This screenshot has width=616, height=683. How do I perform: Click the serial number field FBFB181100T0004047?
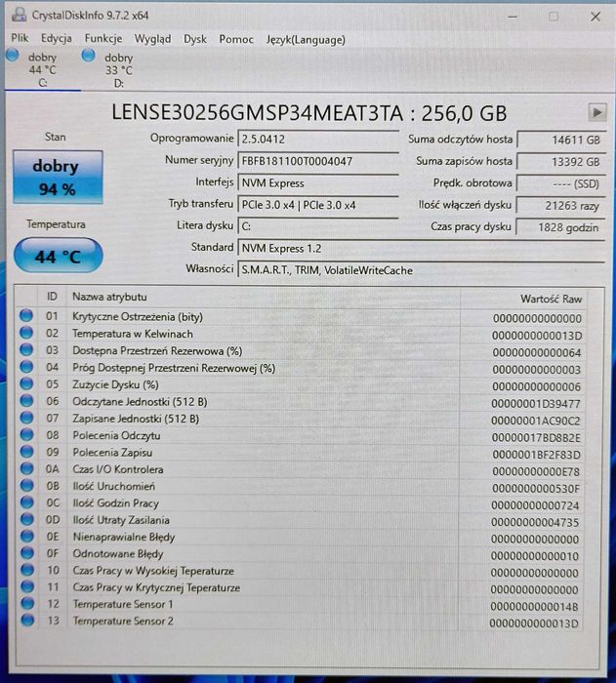pos(318,161)
